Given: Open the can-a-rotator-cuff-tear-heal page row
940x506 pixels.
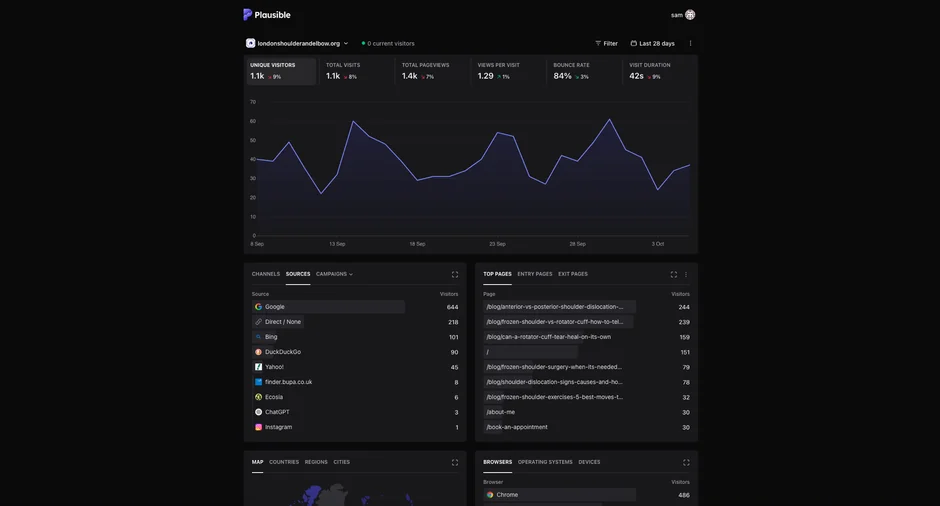Looking at the screenshot, I should [x=586, y=337].
